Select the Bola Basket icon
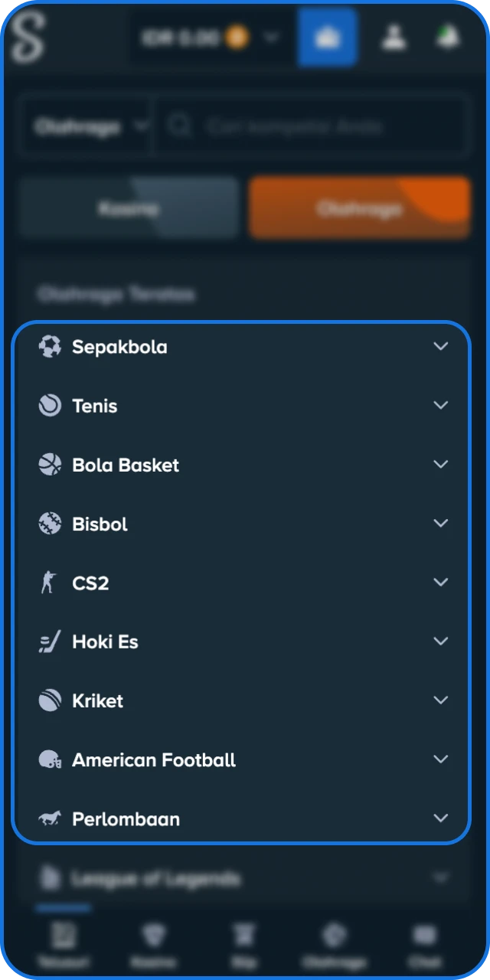Screen dimensions: 490x980 coord(50,464)
